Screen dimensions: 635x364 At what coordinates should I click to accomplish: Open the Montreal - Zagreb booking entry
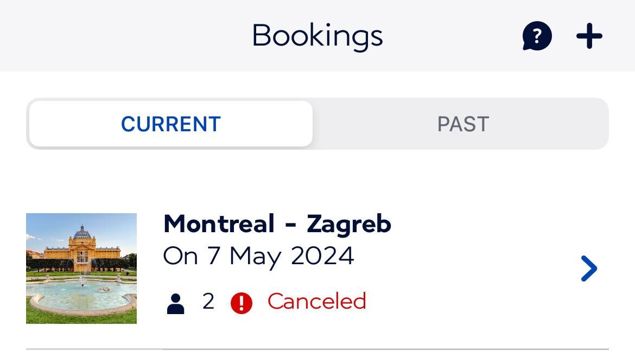point(277,223)
